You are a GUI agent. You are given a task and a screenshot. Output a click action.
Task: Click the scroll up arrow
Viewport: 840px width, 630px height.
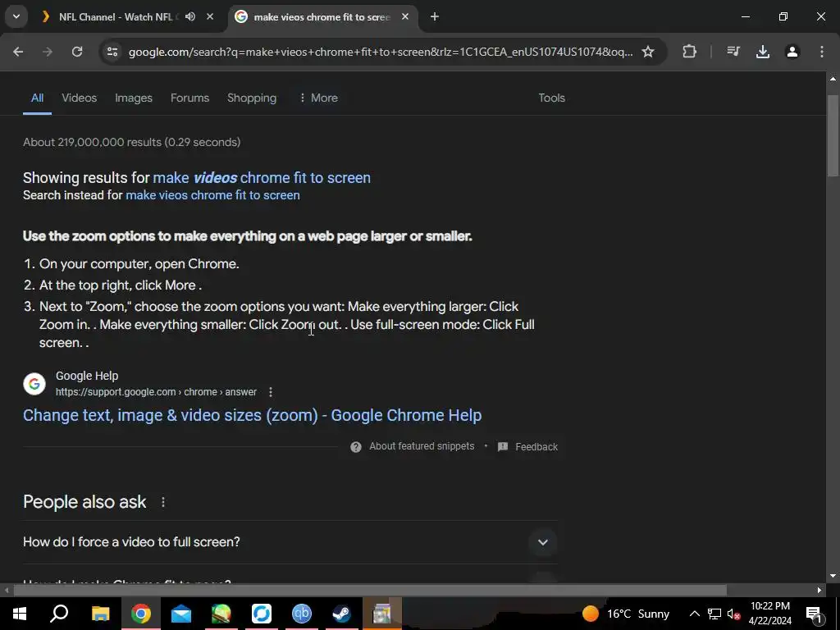click(833, 79)
